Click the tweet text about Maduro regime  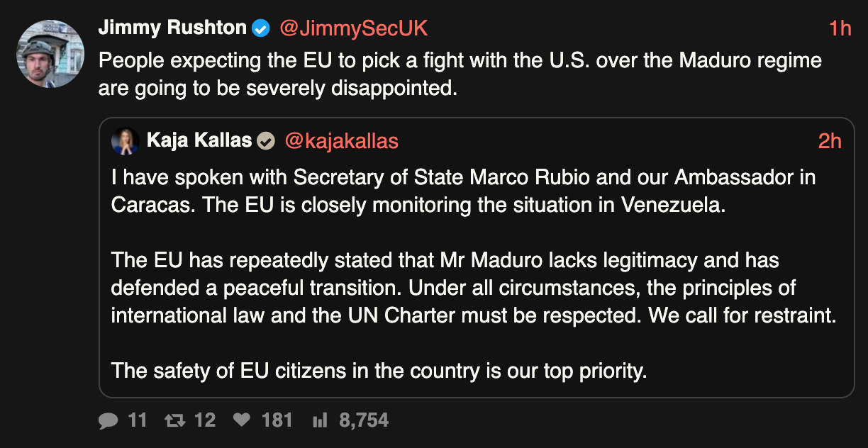pos(460,74)
